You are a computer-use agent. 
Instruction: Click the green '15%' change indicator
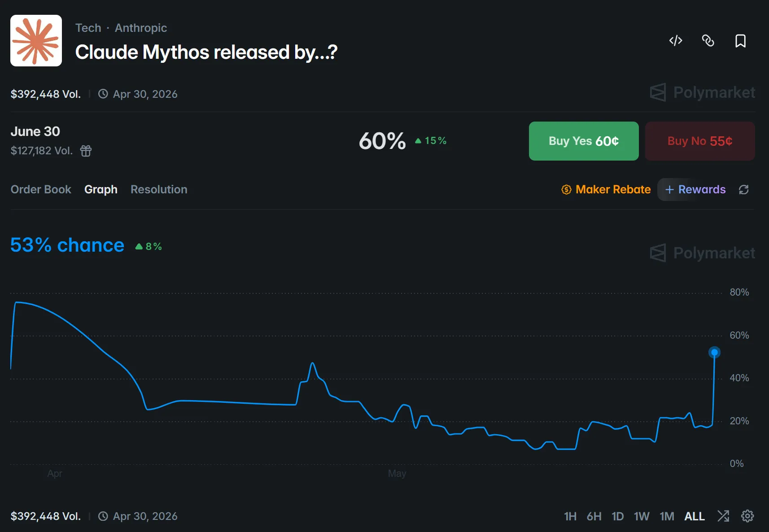point(431,141)
